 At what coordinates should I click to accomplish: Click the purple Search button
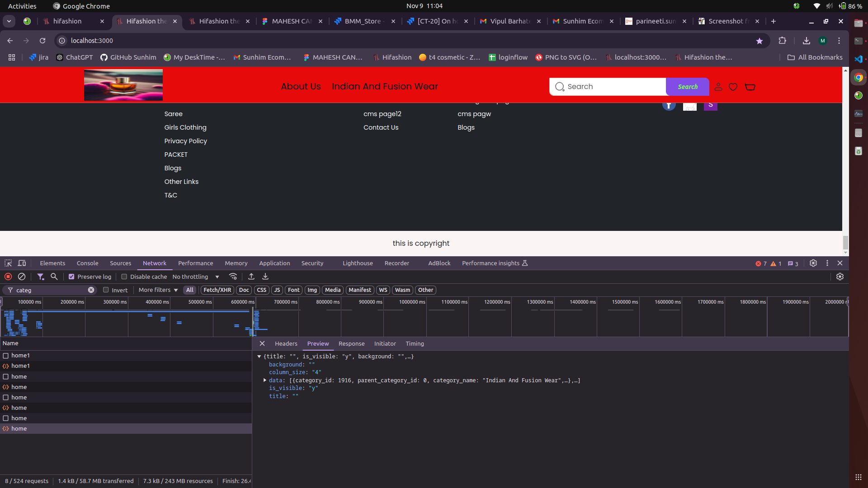click(688, 87)
